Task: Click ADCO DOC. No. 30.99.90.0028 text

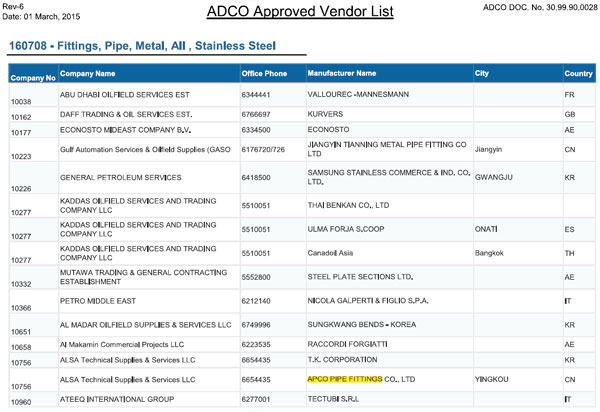Action: [x=540, y=7]
